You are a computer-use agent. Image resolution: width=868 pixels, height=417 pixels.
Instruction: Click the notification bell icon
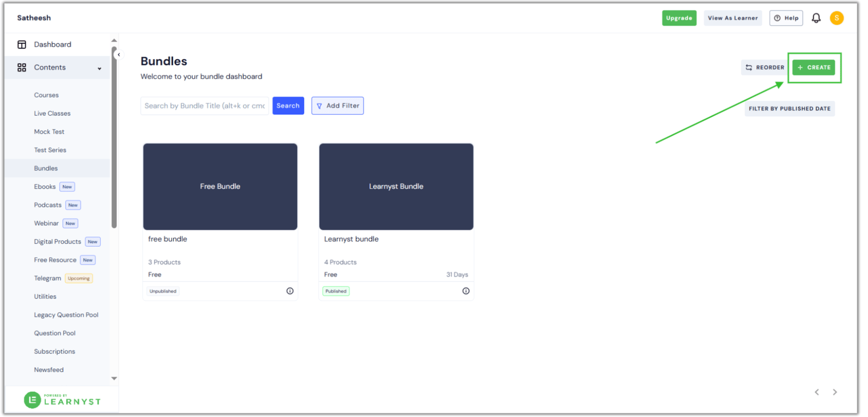pyautogui.click(x=816, y=18)
